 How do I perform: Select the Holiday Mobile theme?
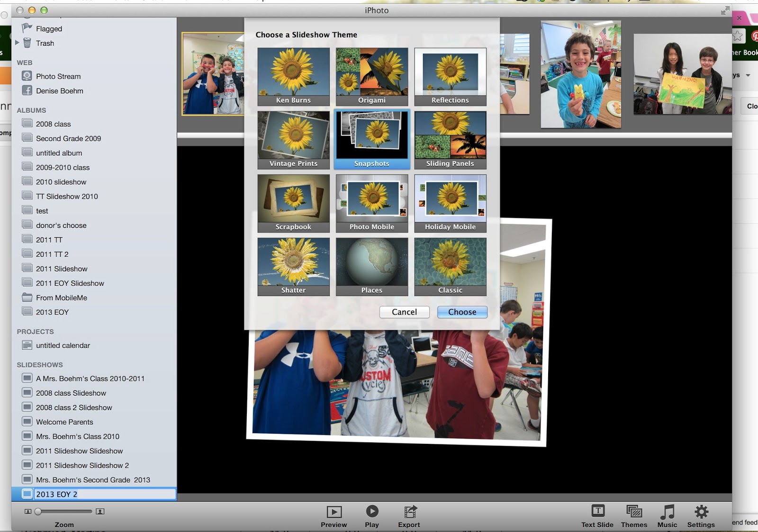pos(450,203)
